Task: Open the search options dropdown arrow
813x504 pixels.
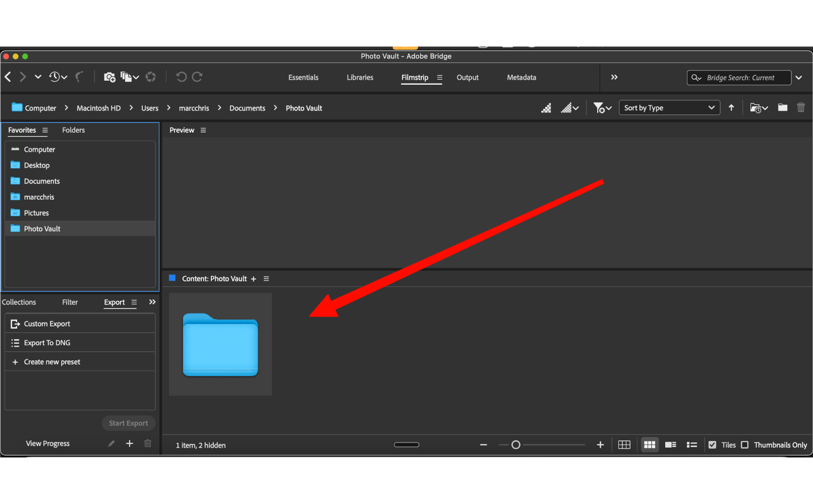Action: (799, 78)
